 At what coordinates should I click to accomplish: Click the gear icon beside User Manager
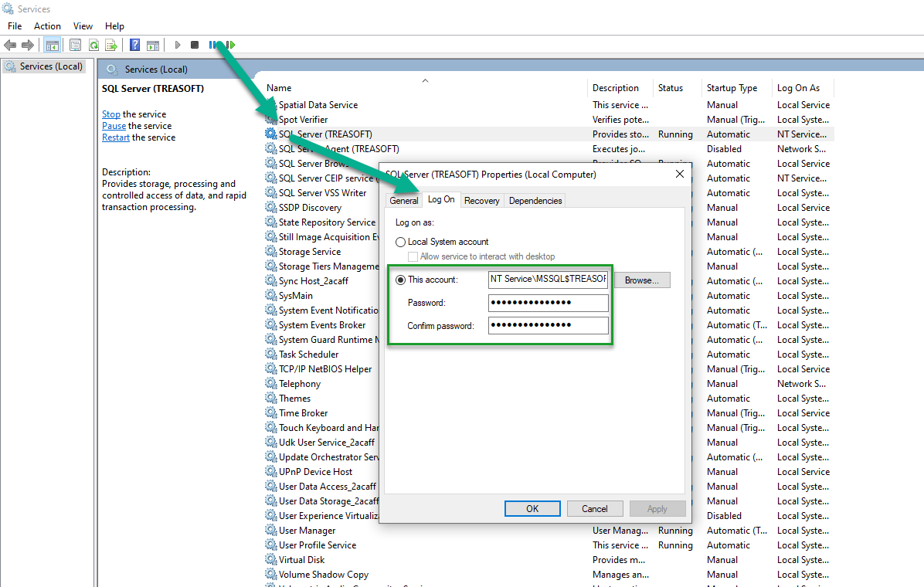click(271, 531)
